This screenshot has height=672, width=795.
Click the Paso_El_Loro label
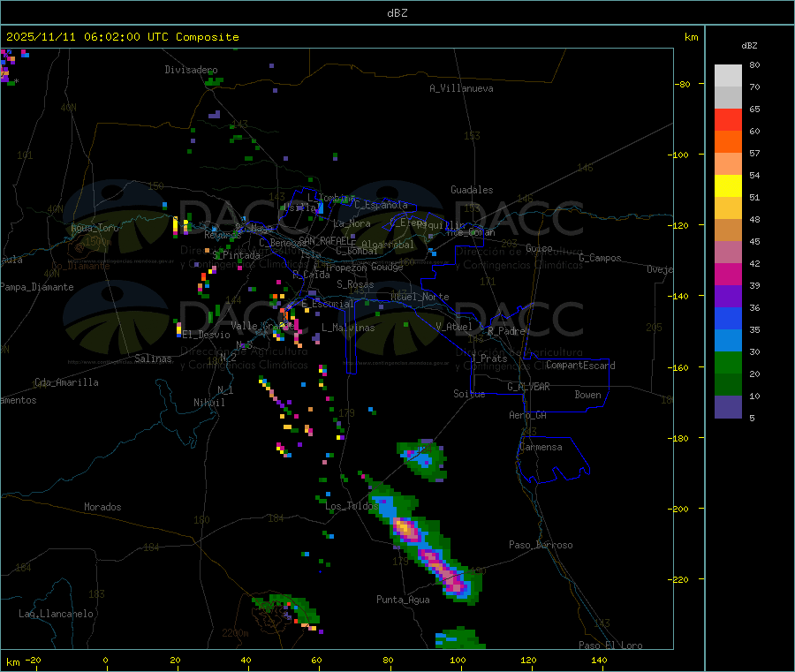click(610, 646)
